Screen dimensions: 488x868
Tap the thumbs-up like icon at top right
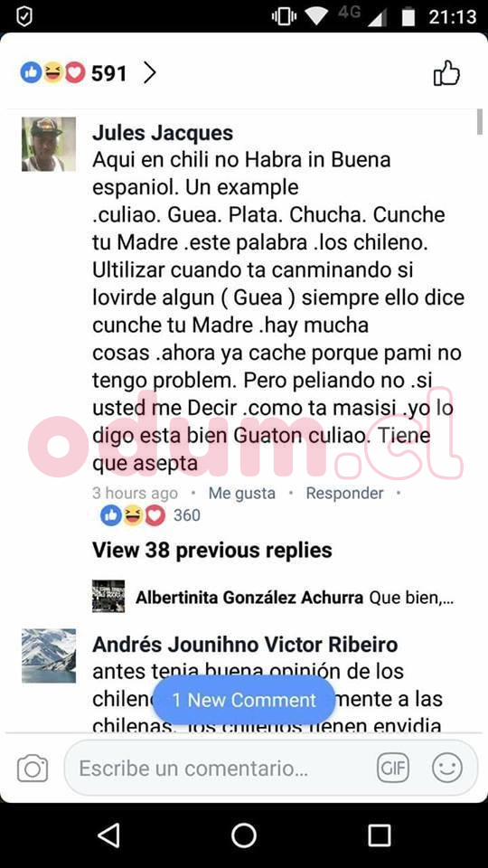(x=446, y=73)
